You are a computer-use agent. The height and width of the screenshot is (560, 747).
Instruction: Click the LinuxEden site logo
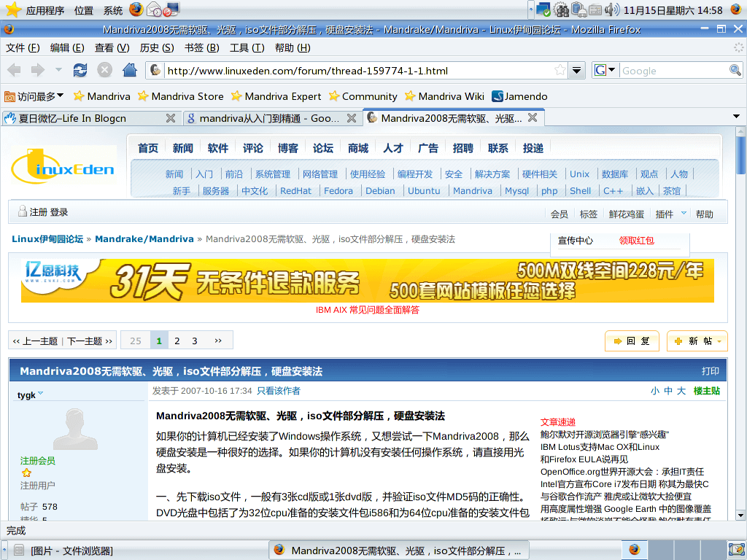tap(63, 166)
